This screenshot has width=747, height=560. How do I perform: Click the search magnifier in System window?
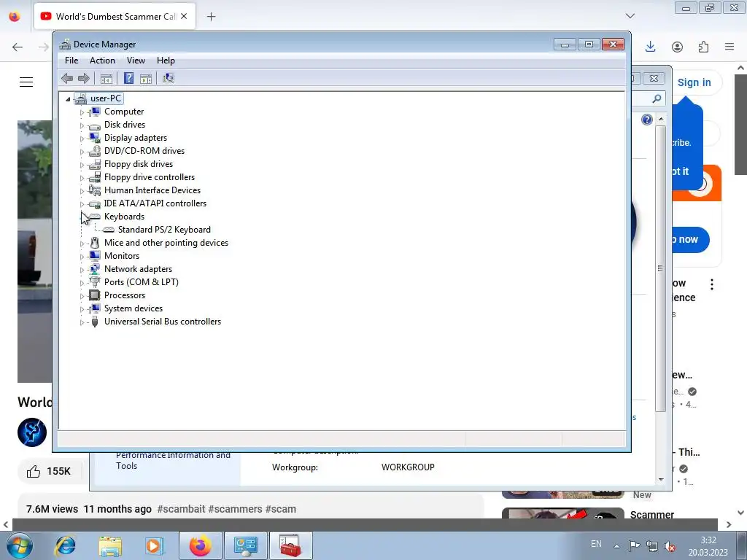click(657, 98)
